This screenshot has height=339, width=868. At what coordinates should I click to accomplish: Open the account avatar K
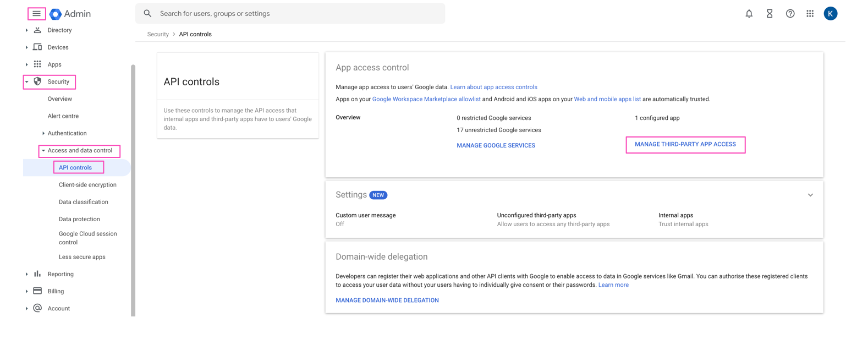click(x=830, y=14)
